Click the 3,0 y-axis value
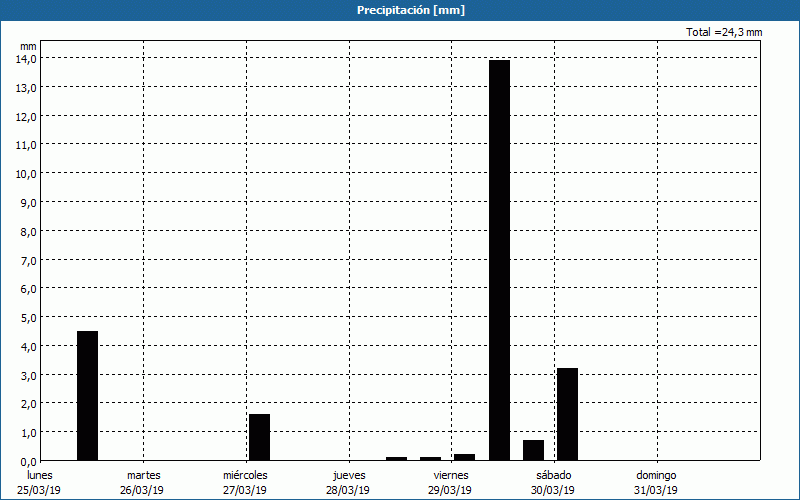The width and height of the screenshot is (800, 500). click(27, 375)
